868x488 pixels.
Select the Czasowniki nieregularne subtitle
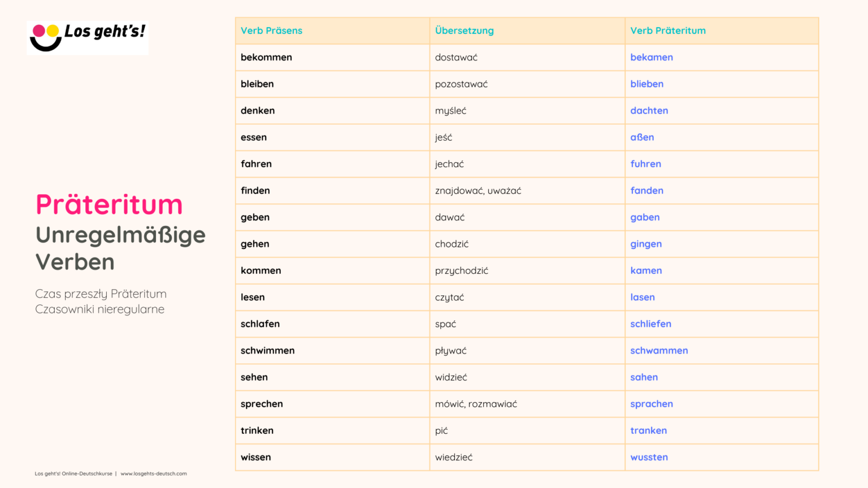click(x=99, y=310)
